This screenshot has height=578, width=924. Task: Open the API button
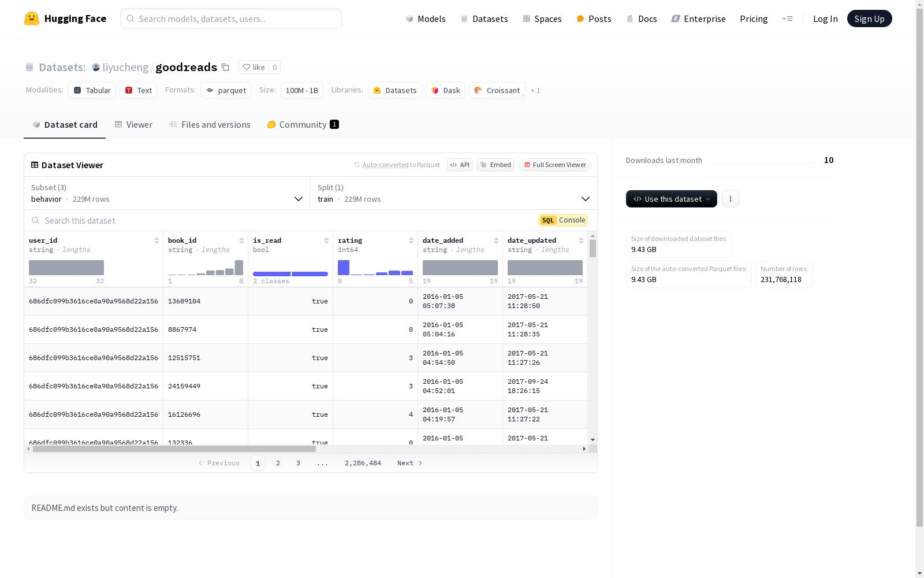coord(460,165)
